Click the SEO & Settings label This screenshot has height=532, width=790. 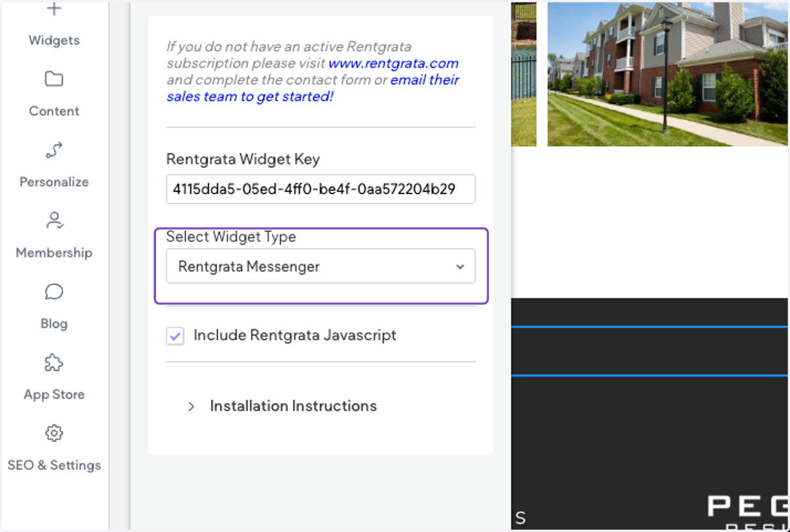pyautogui.click(x=54, y=465)
